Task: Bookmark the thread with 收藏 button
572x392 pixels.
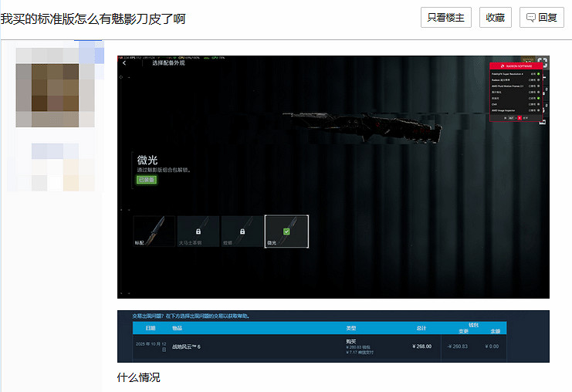Action: [x=496, y=18]
